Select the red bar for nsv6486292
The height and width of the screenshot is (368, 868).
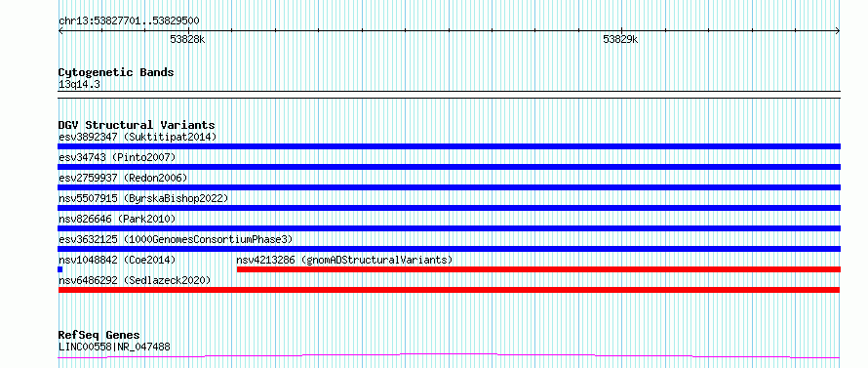(x=449, y=290)
